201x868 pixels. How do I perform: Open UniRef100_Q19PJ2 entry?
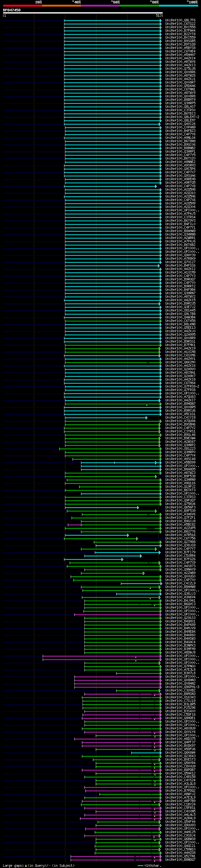pyautogui.click(x=180, y=486)
